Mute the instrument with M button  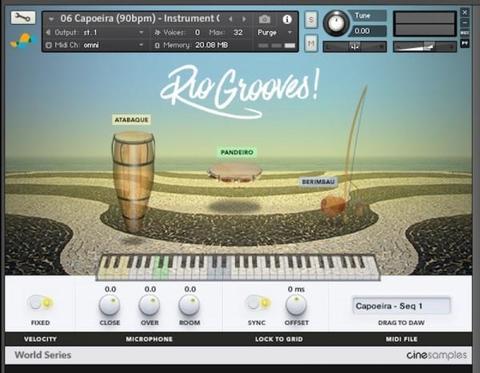311,43
